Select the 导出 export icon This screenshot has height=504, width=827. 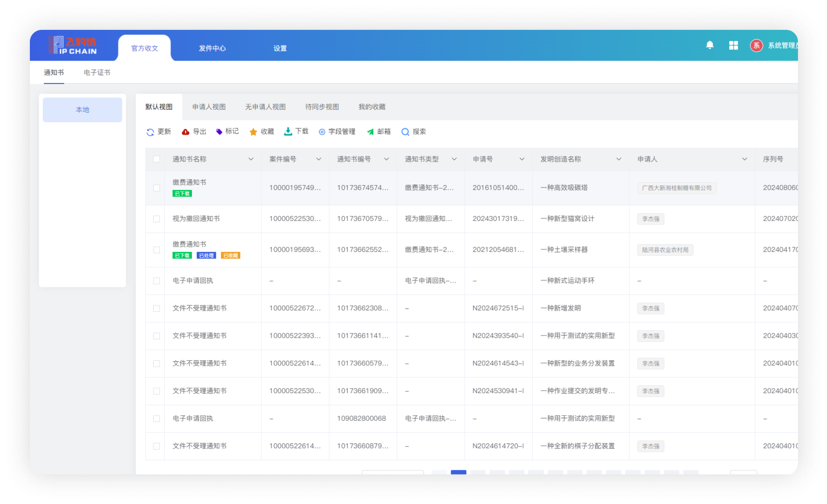coord(185,132)
